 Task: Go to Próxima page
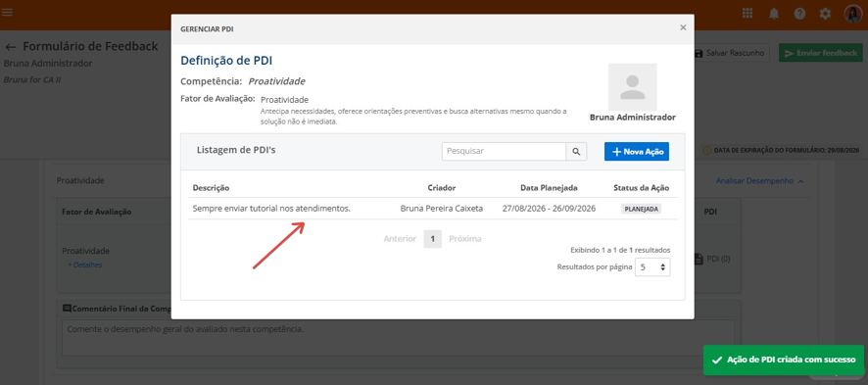pos(465,239)
